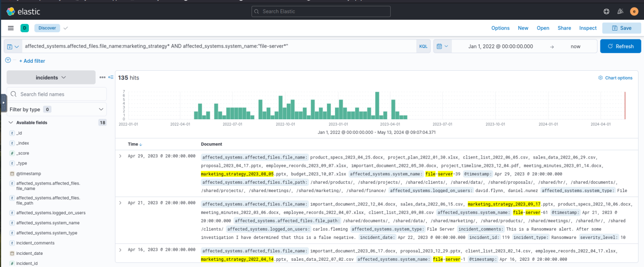Viewport: 644px width, 267px height.
Task: Open the user avatar menu
Action: pyautogui.click(x=634, y=11)
